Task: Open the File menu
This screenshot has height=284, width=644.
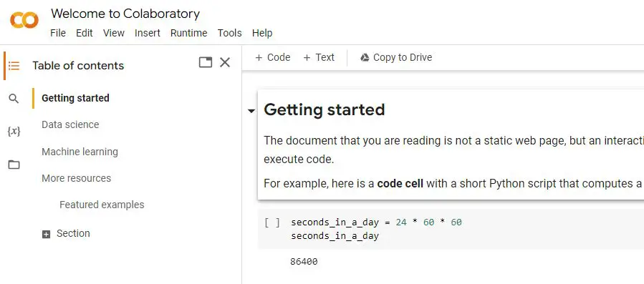Action: (x=58, y=33)
